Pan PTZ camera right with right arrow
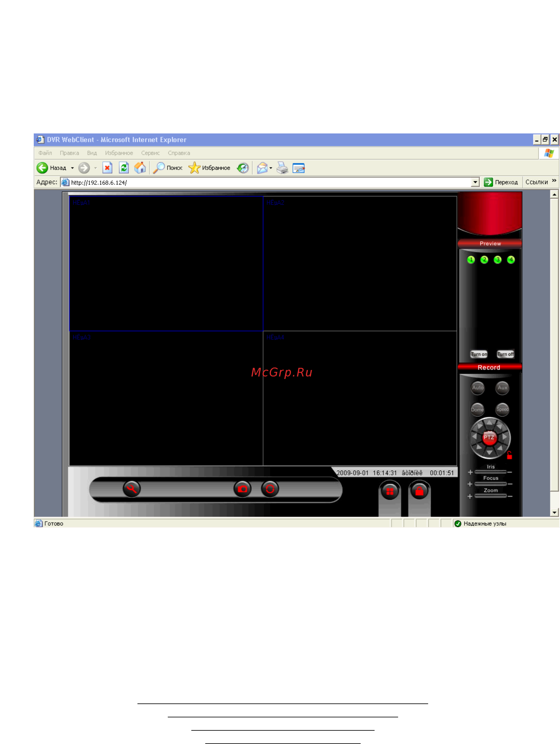The width and height of the screenshot is (560, 744). pyautogui.click(x=505, y=437)
